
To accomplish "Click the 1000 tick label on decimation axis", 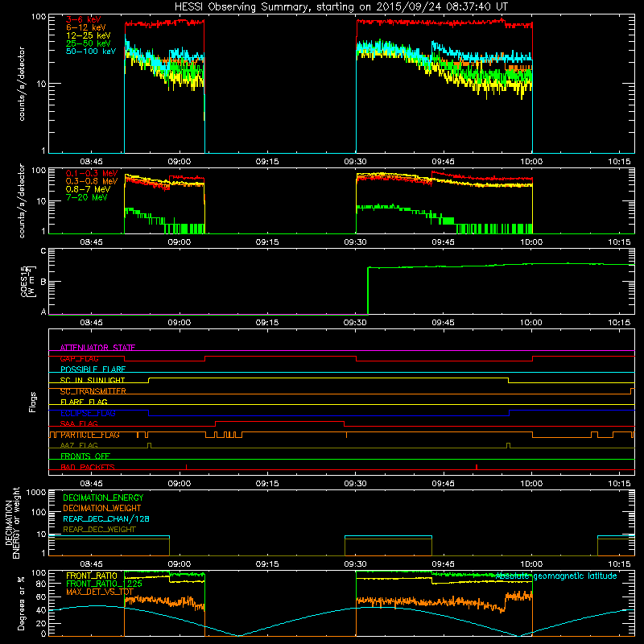I will (x=35, y=493).
